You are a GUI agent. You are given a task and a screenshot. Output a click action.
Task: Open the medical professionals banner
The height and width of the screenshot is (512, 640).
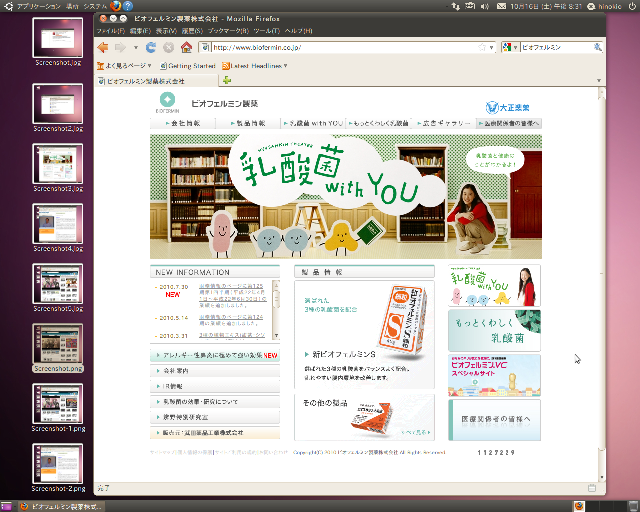pyautogui.click(x=494, y=420)
